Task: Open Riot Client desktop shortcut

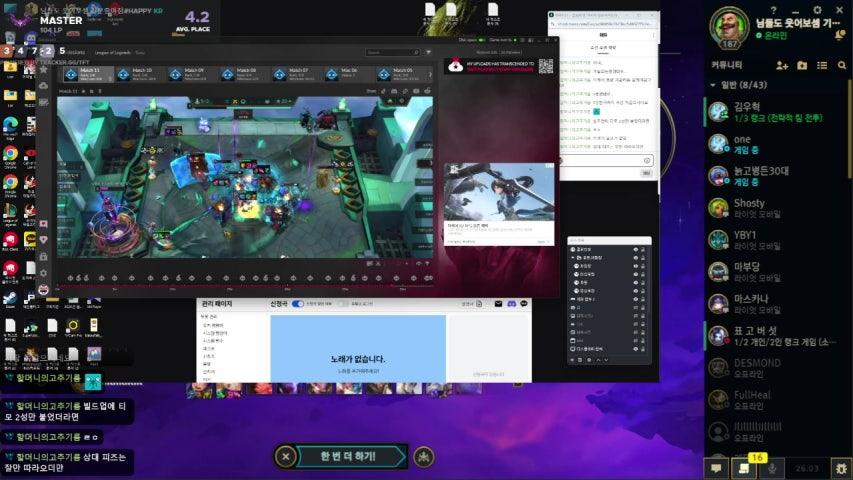Action: [x=10, y=241]
